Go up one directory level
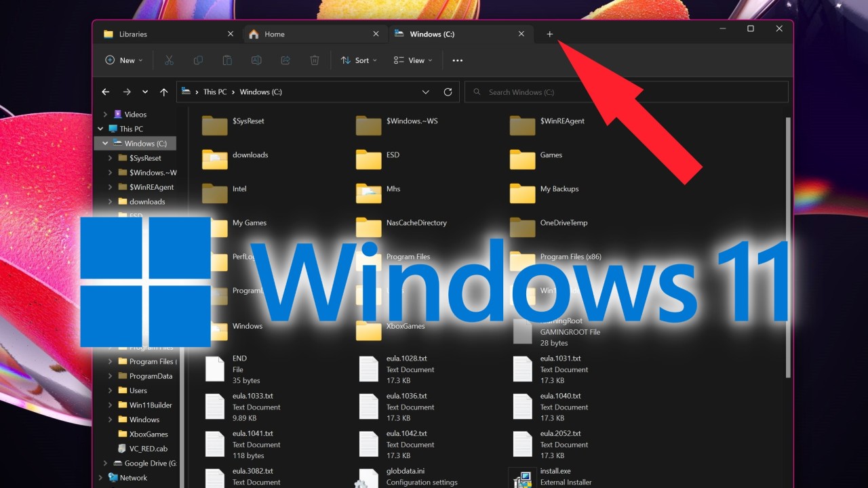 [x=163, y=92]
